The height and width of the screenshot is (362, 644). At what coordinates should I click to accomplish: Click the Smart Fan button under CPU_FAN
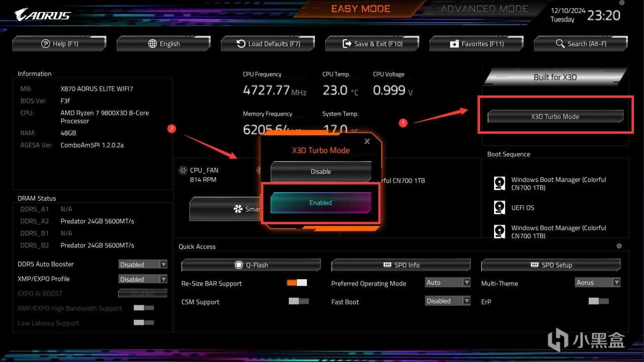pyautogui.click(x=225, y=209)
